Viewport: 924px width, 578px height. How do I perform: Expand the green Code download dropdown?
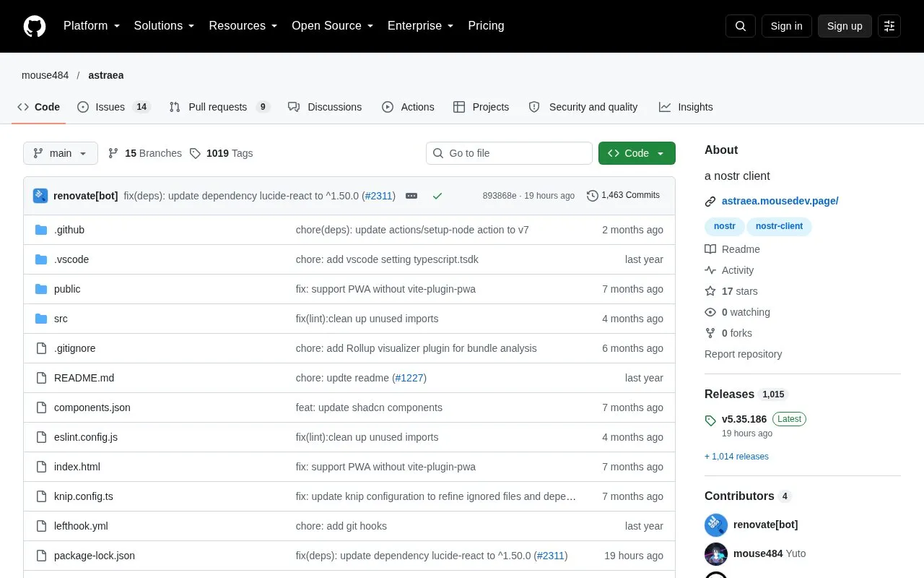(637, 153)
